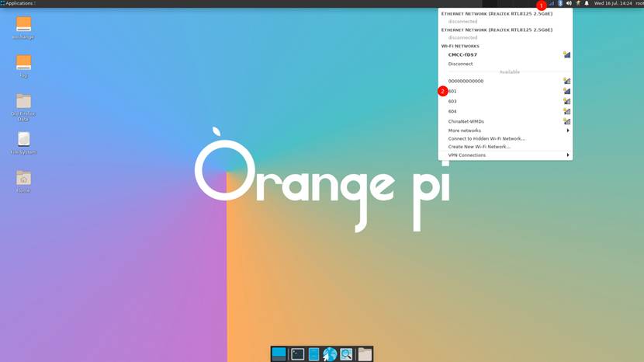The height and width of the screenshot is (362, 644).
Task: Connect to ChinaNet-WMDs network
Action: pyautogui.click(x=505, y=121)
